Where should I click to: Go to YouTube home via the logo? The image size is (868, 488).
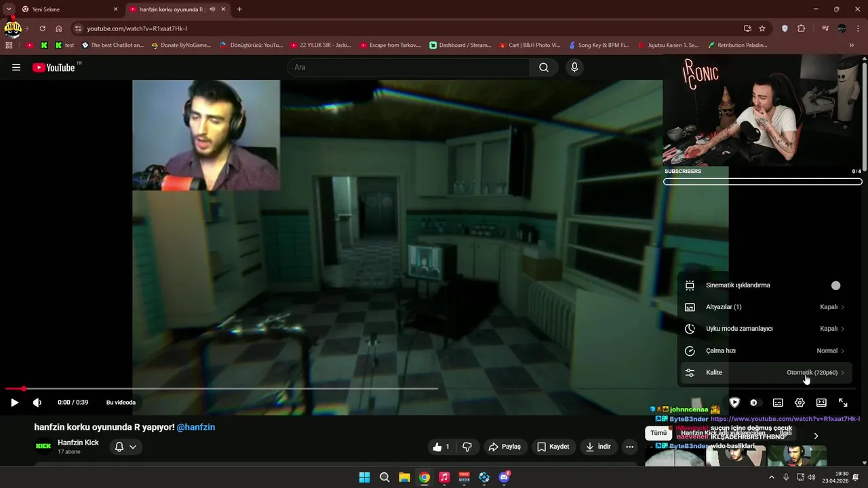coord(54,67)
